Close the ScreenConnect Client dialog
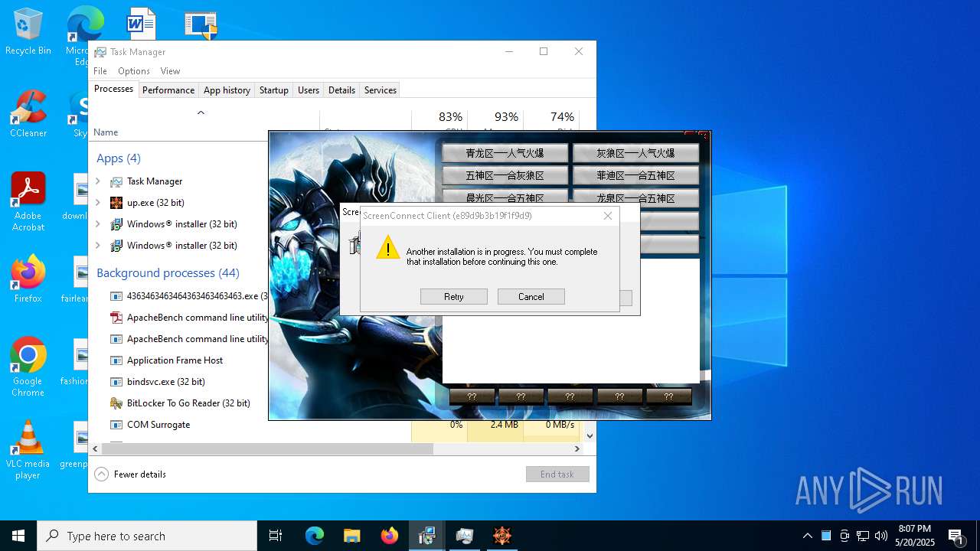980x551 pixels. tap(608, 216)
